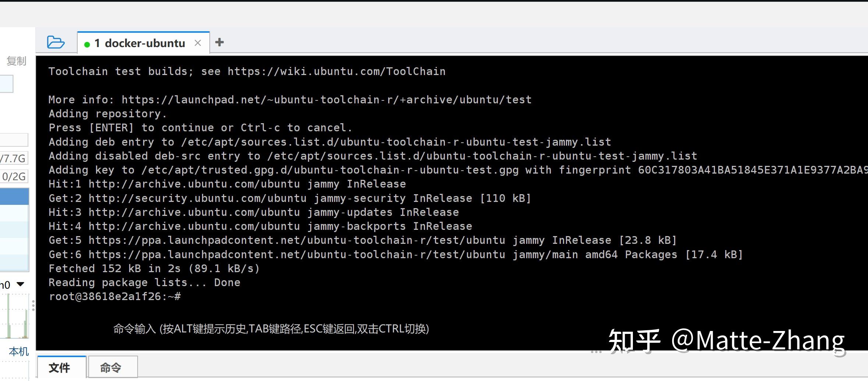Click the 7.7G memory usage bar
Screen dimensions: 868x381
[14, 159]
